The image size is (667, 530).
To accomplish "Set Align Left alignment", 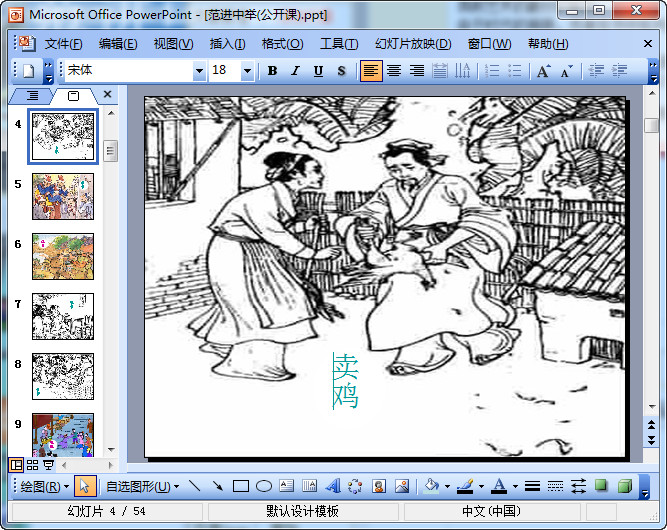I will [371, 71].
